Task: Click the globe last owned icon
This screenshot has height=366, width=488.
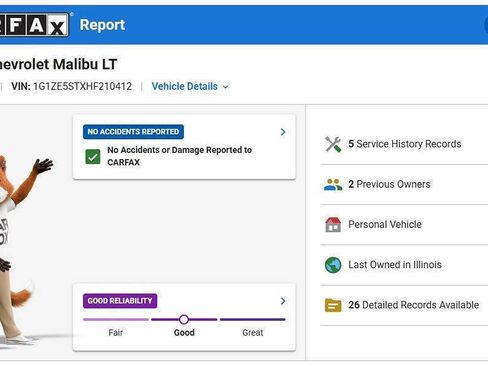Action: pos(333,265)
